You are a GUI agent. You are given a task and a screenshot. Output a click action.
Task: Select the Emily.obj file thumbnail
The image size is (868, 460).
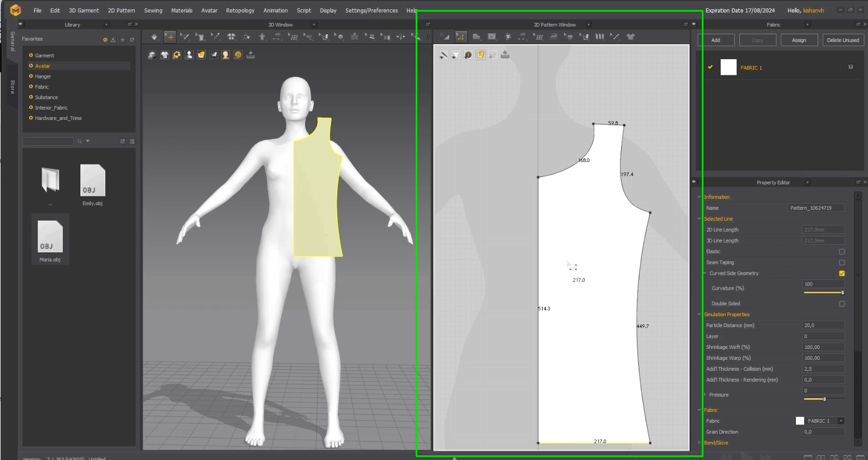click(92, 180)
